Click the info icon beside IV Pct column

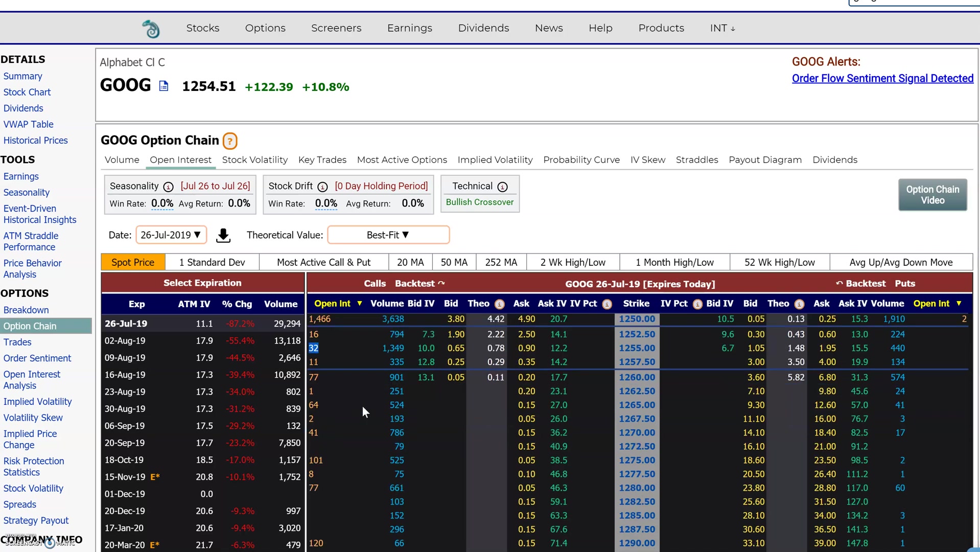[607, 304]
